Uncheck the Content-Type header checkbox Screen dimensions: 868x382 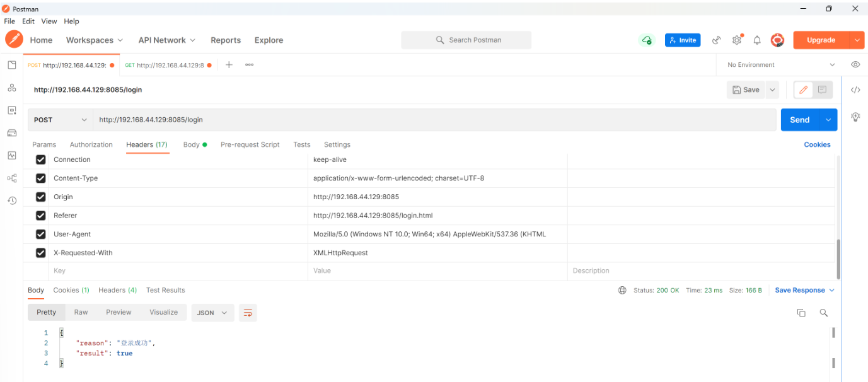(x=41, y=178)
